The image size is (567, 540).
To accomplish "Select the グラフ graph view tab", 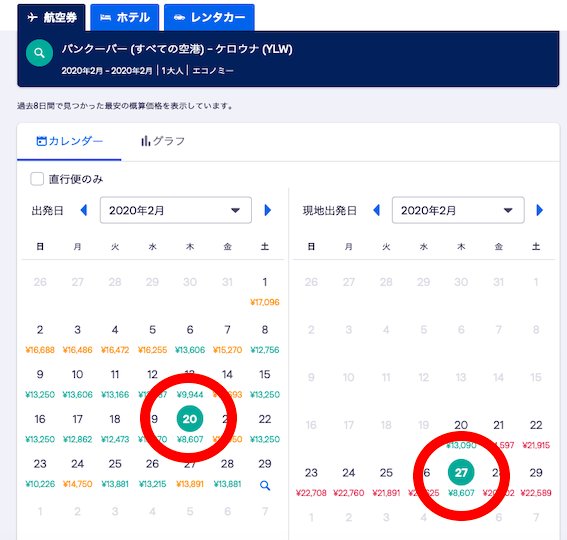I will pyautogui.click(x=163, y=141).
